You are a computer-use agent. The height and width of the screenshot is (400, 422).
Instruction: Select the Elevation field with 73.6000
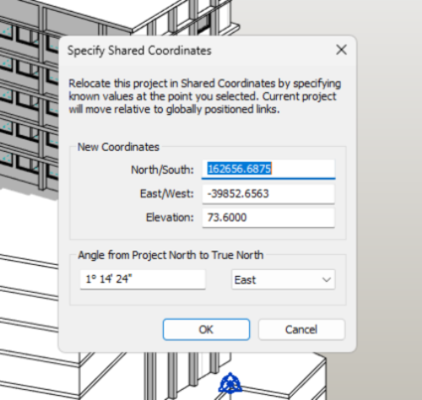click(x=268, y=218)
